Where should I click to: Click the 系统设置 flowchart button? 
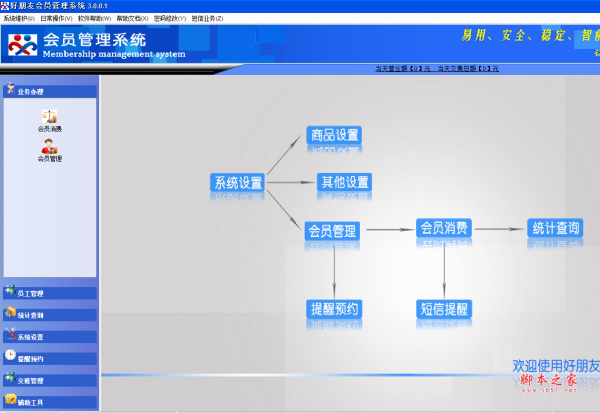point(238,183)
